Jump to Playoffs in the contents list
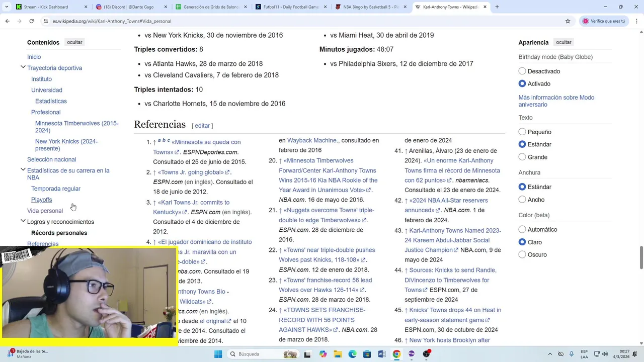 (x=41, y=200)
